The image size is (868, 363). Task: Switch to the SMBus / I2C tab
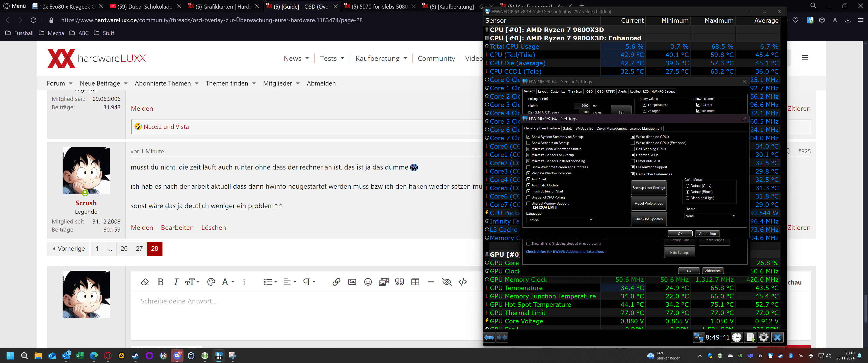point(584,128)
